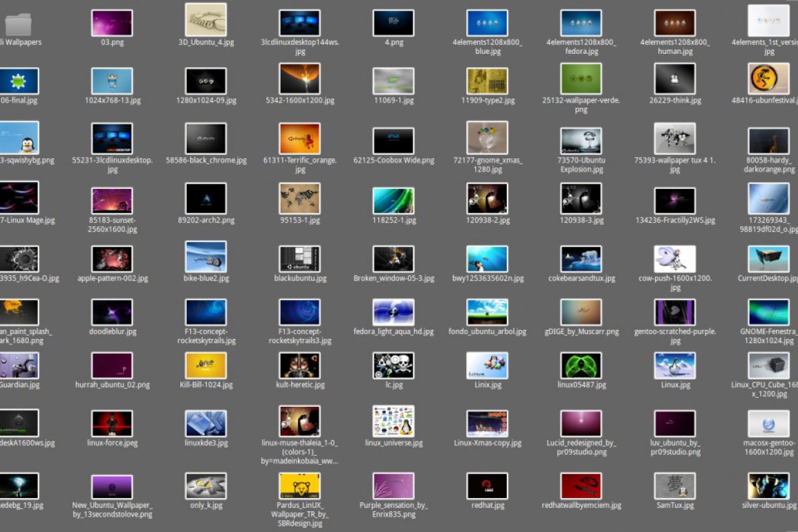Select the 03.png thumbnail
The image size is (798, 532).
(x=112, y=23)
